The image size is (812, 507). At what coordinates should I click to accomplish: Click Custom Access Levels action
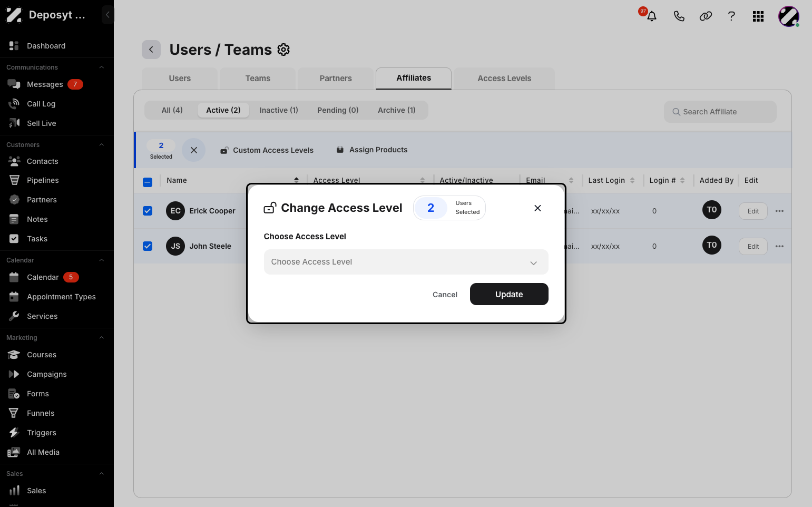pyautogui.click(x=267, y=150)
